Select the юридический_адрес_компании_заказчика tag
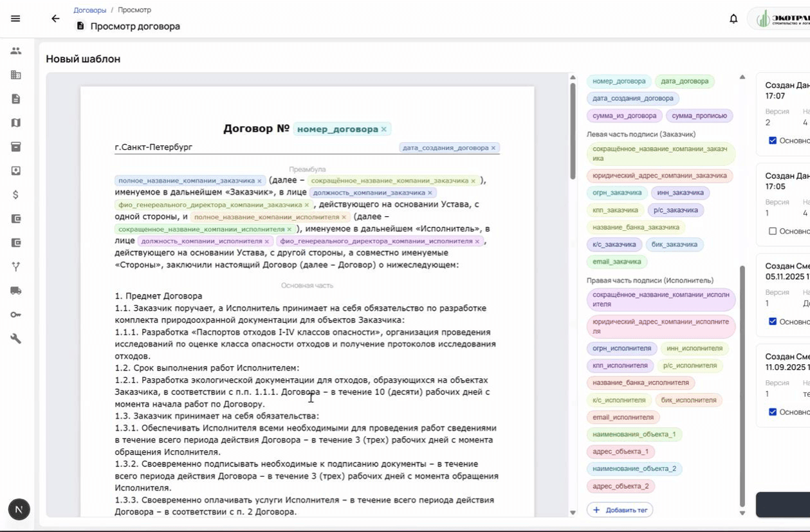The width and height of the screenshot is (810, 532). (x=659, y=176)
